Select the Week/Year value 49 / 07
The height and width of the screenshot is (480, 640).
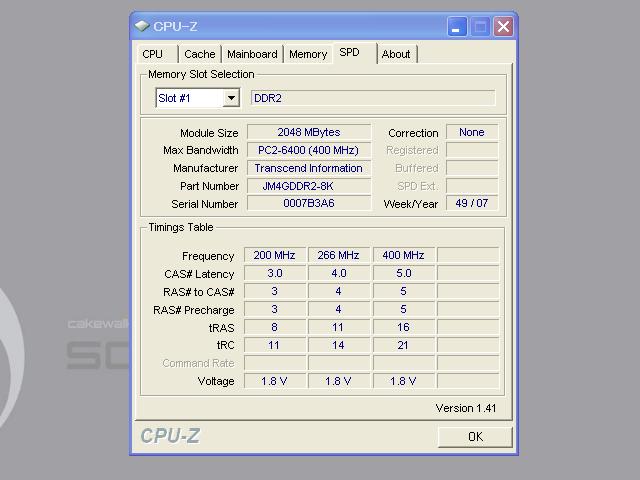point(472,203)
